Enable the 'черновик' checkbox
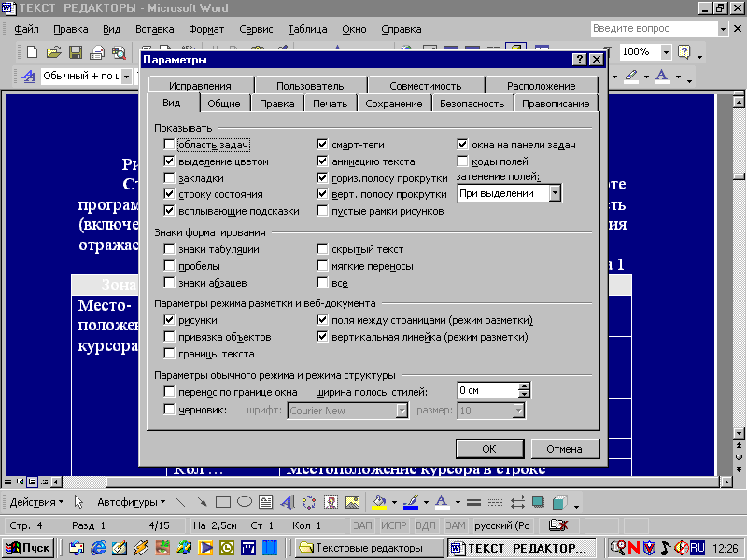This screenshot has height=560, width=747. click(x=169, y=410)
